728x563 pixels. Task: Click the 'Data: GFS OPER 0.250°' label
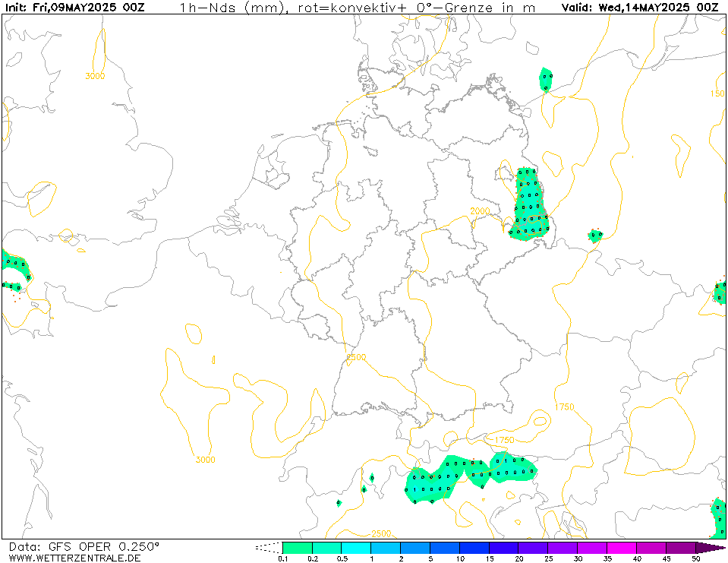(x=84, y=547)
